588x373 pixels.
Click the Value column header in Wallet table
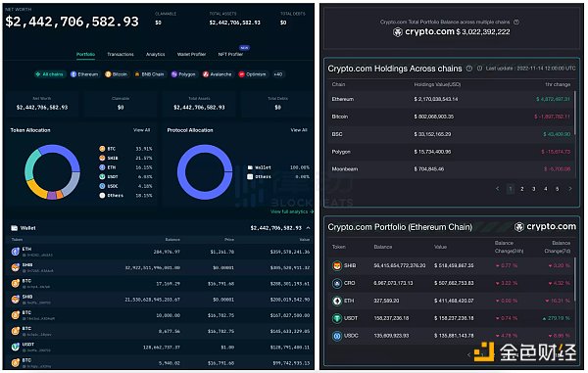pyautogui.click(x=305, y=239)
